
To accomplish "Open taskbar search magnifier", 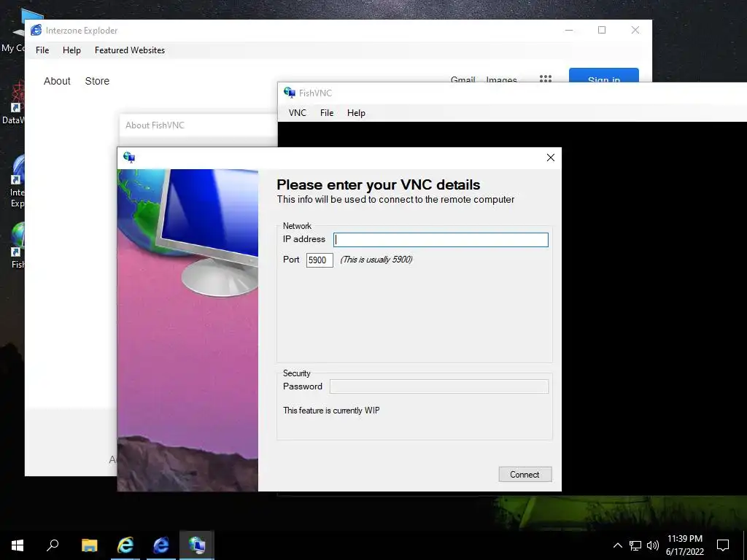I will pyautogui.click(x=53, y=545).
